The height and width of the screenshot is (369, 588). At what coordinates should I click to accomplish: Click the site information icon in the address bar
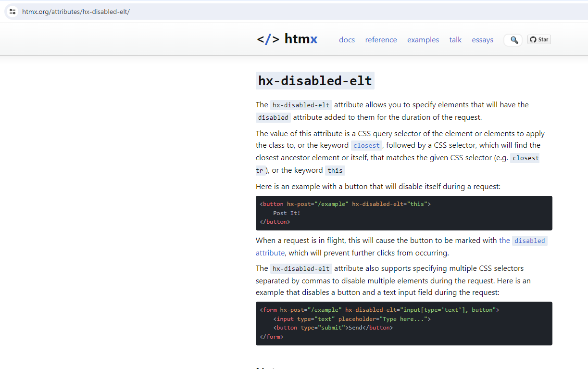click(x=13, y=12)
